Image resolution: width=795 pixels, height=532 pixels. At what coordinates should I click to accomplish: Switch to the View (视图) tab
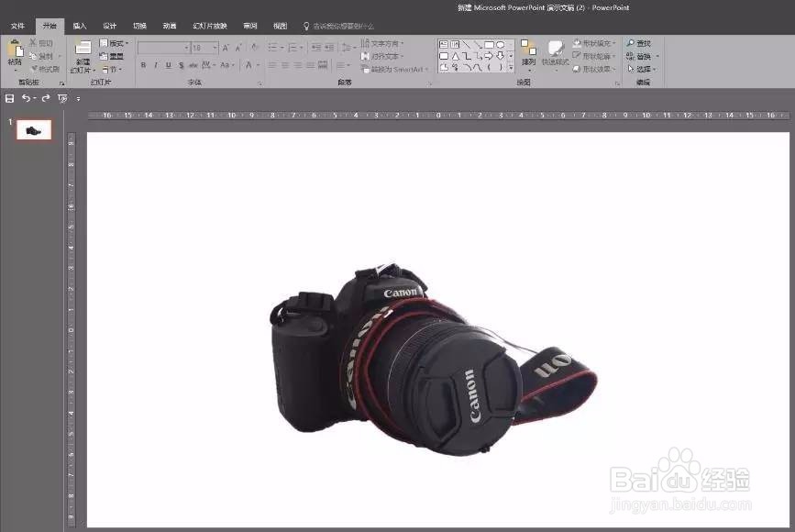coord(280,26)
